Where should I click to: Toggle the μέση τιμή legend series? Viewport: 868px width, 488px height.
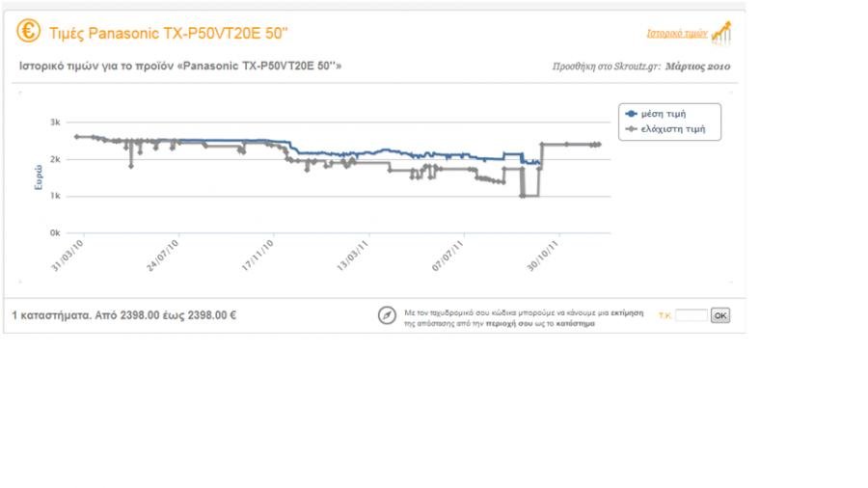point(656,114)
